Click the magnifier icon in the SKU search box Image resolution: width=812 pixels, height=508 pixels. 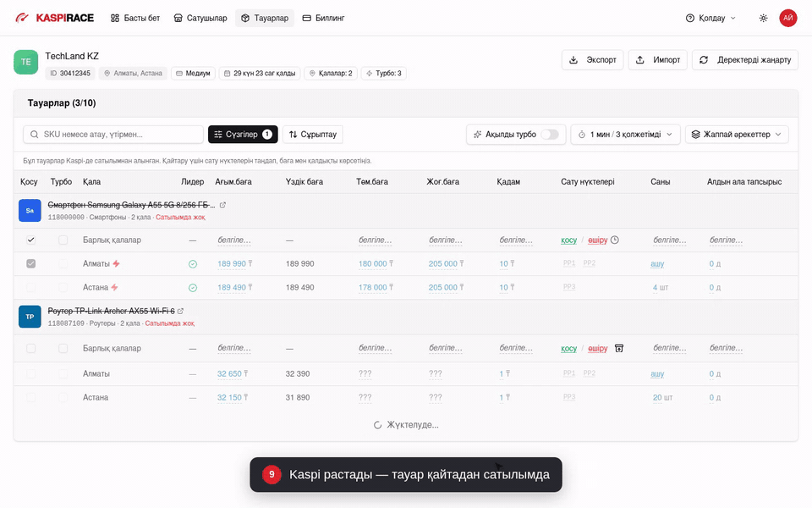(34, 135)
